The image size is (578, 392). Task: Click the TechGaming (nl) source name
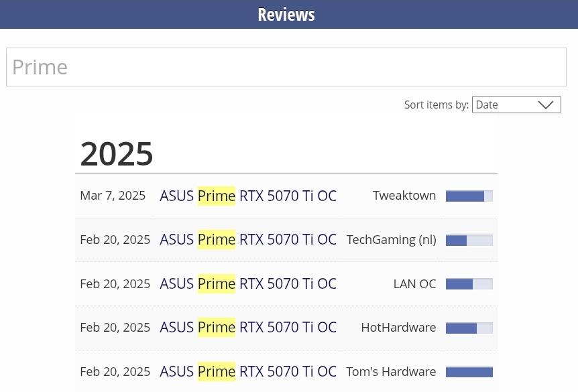pos(391,239)
